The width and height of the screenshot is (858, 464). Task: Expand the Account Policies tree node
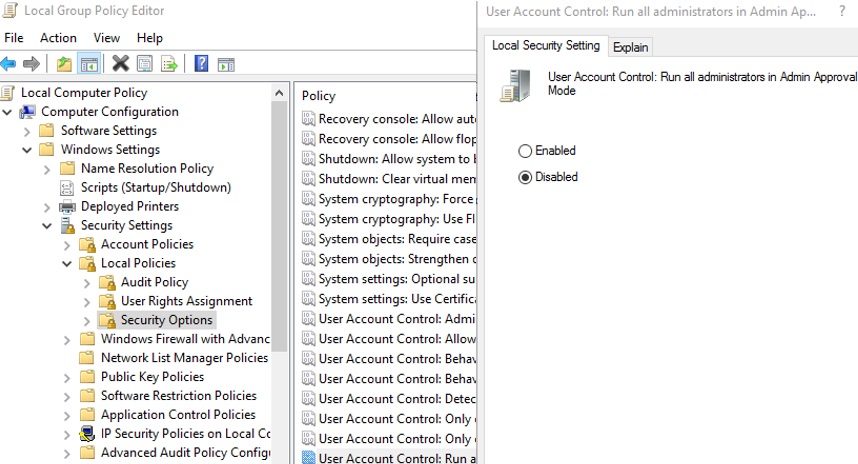click(67, 245)
